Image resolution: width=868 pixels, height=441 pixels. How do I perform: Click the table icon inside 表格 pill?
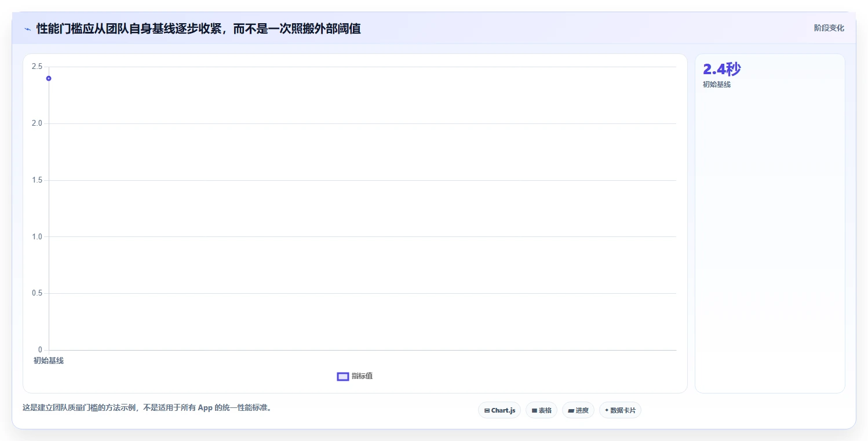[534, 410]
